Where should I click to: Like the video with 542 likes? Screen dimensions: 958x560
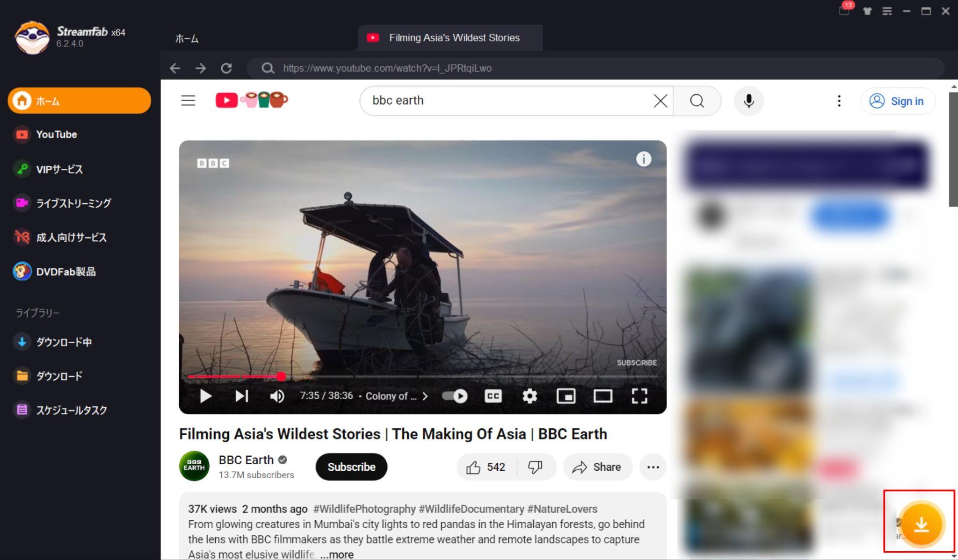pos(486,467)
